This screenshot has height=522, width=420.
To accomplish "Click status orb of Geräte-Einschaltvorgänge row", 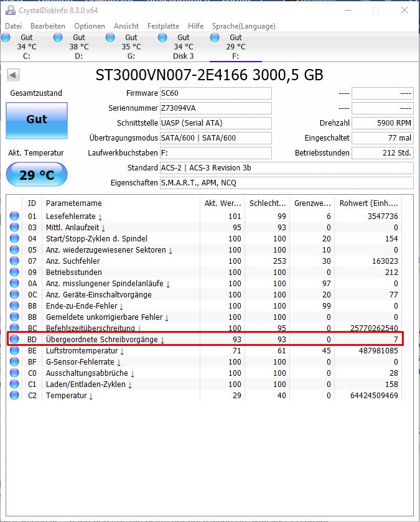I will pos(14,295).
